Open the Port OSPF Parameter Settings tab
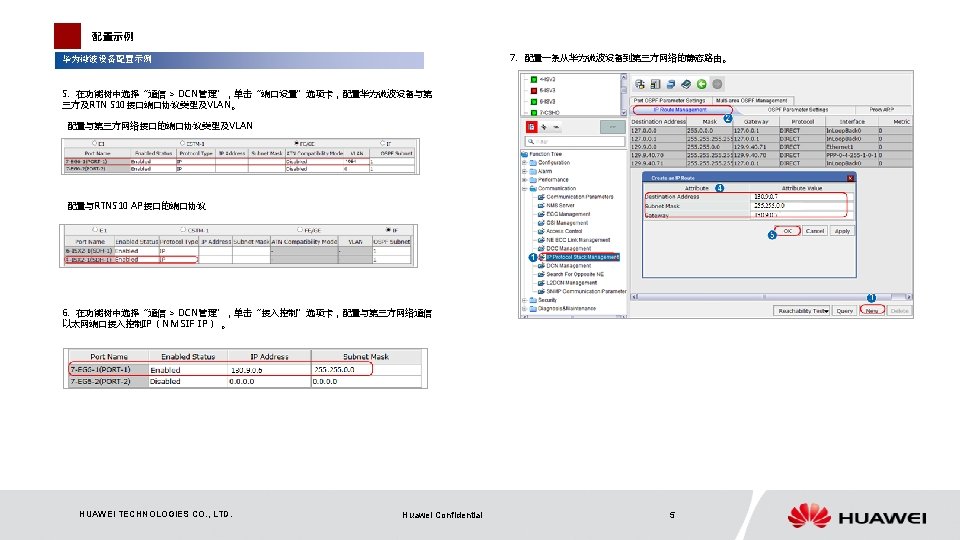 (669, 100)
